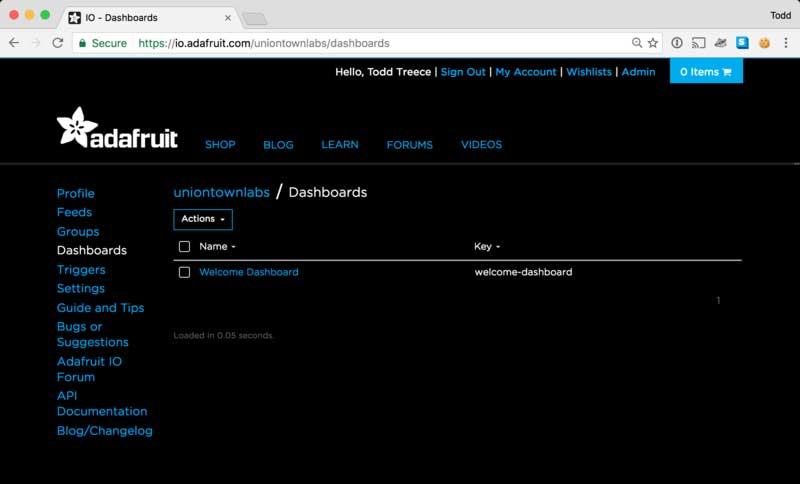Sort by the Name column header
The image size is (800, 484).
pos(217,246)
